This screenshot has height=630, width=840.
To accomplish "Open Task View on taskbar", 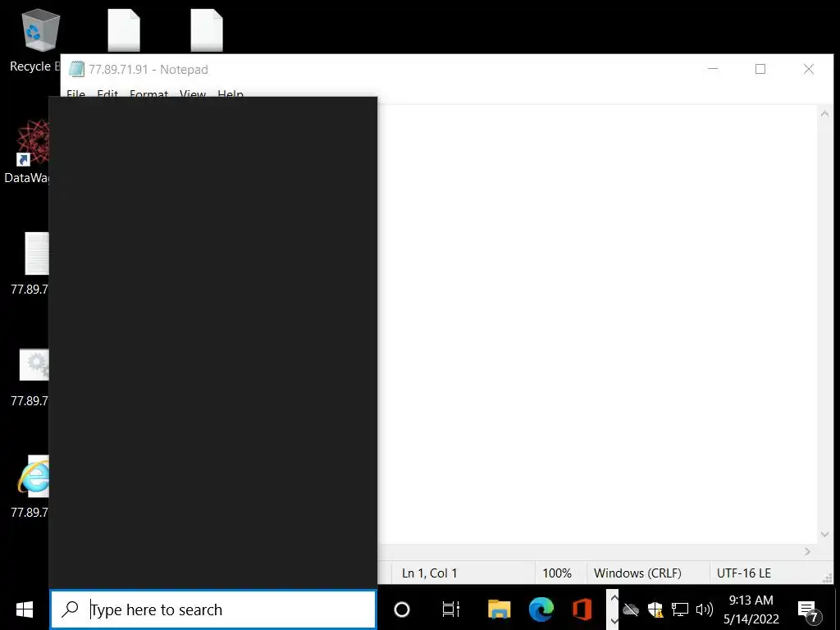I will pyautogui.click(x=450, y=609).
